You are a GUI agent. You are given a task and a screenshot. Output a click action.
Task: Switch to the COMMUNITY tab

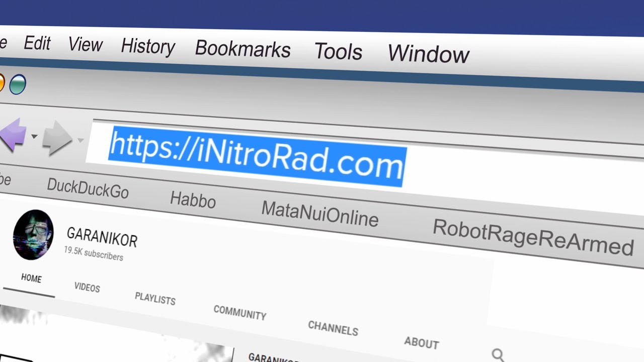(239, 312)
